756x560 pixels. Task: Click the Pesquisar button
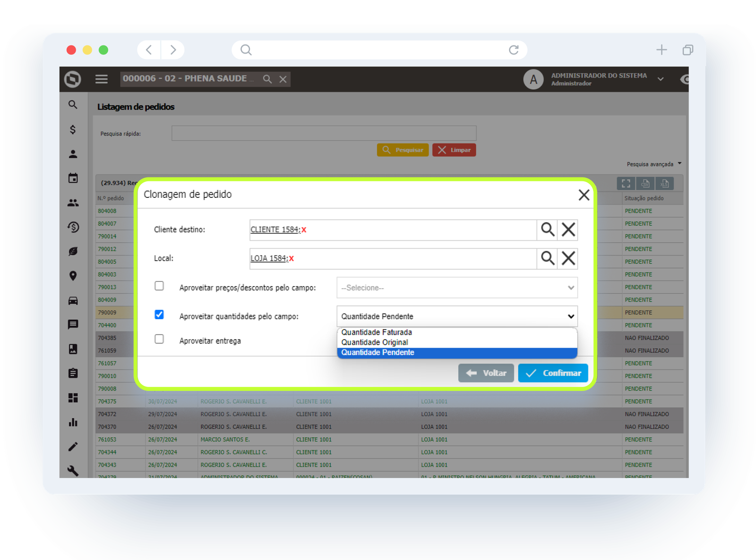403,150
